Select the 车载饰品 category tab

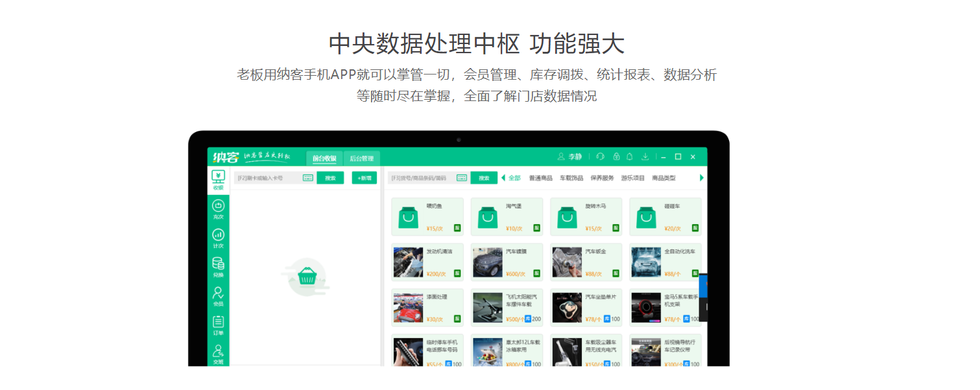tap(572, 178)
